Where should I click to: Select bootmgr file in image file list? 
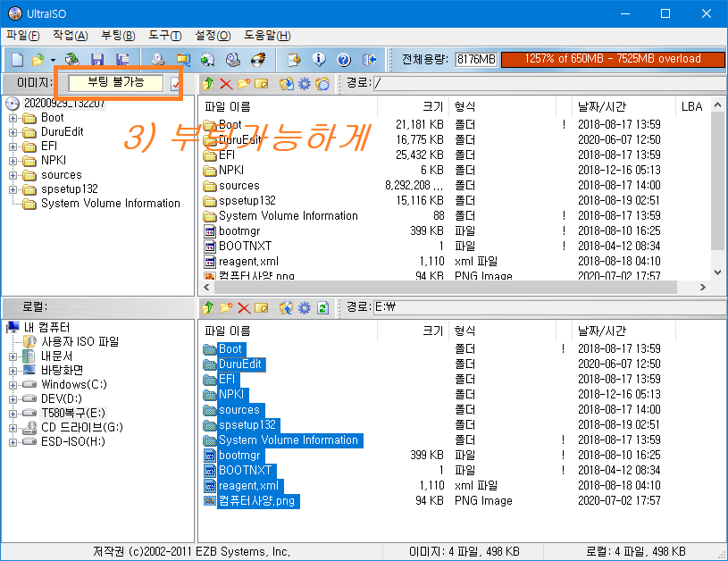pyautogui.click(x=239, y=231)
